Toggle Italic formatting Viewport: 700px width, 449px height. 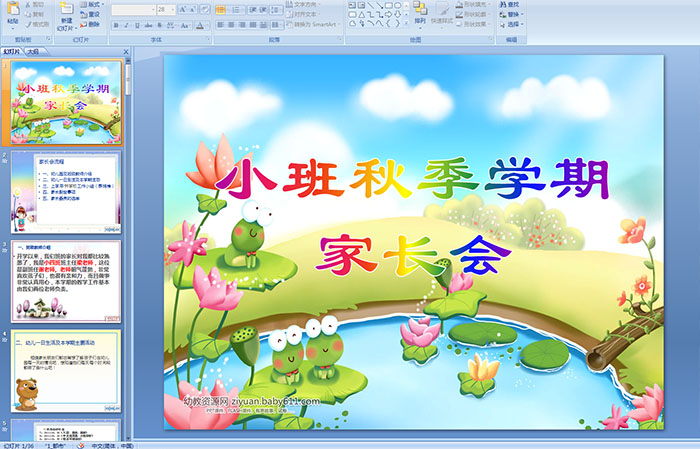pos(126,25)
